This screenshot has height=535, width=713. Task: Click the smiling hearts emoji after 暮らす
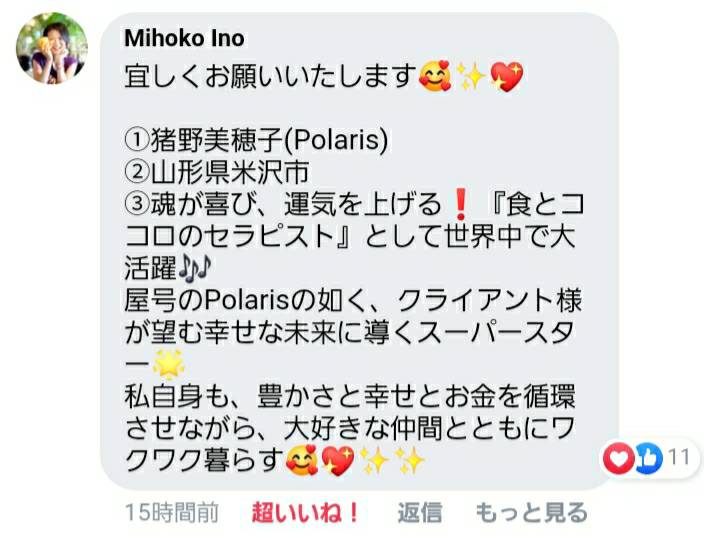301,460
